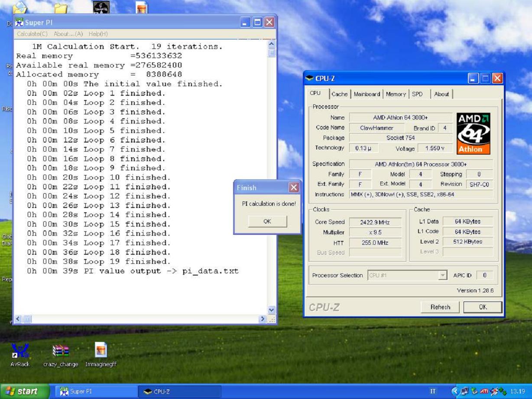The width and height of the screenshot is (532, 399).
Task: Click the Code Name field ClawHammer
Action: pyautogui.click(x=376, y=128)
